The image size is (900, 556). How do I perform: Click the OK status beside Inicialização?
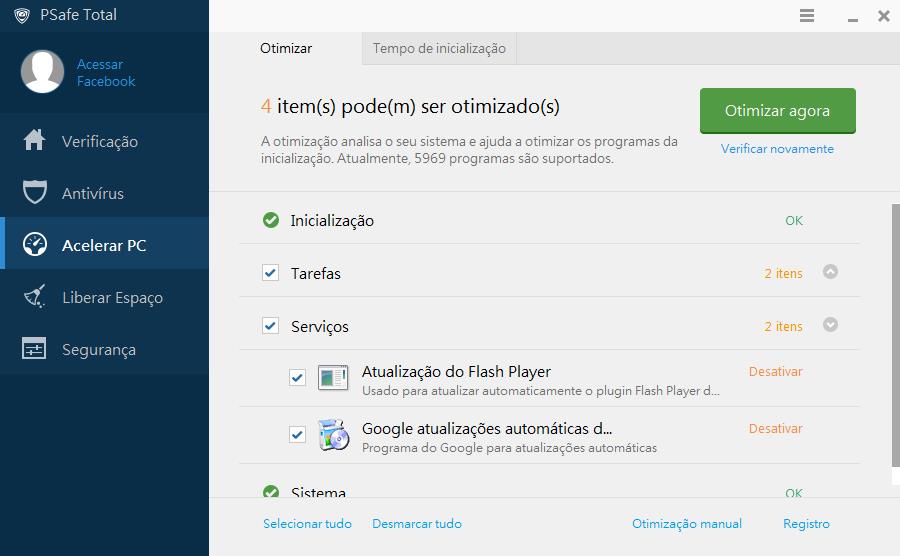794,220
